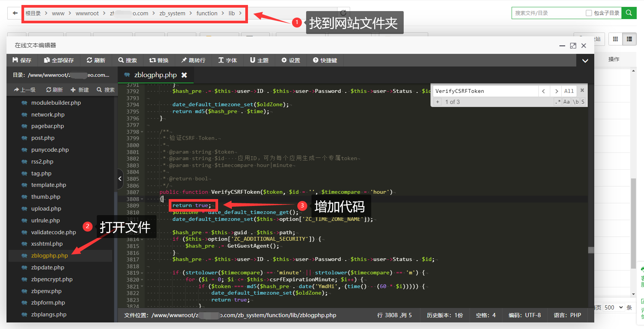Close the zblogphp.php tab
Image resolution: width=644 pixels, height=329 pixels.
point(184,75)
